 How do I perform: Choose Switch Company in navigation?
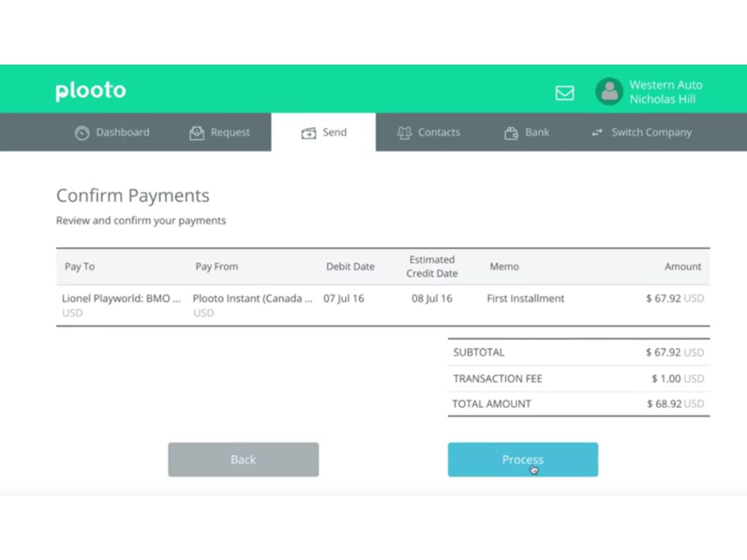tap(641, 132)
